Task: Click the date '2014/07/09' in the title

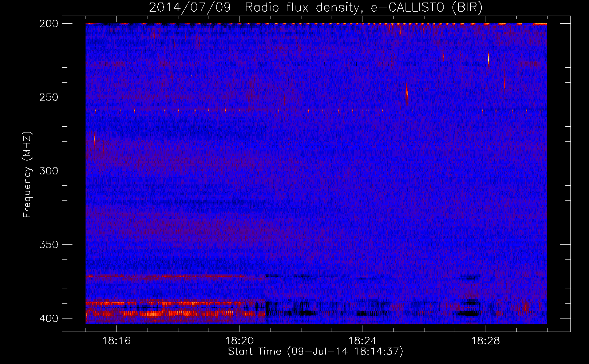Action: coord(190,8)
